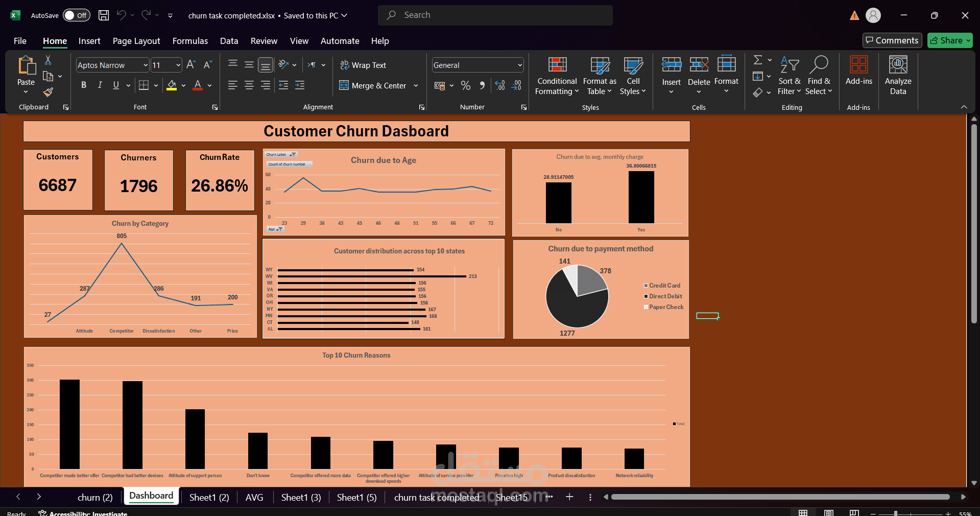Switch to Page Layout view in status bar
This screenshot has height=516, width=980.
click(x=829, y=513)
